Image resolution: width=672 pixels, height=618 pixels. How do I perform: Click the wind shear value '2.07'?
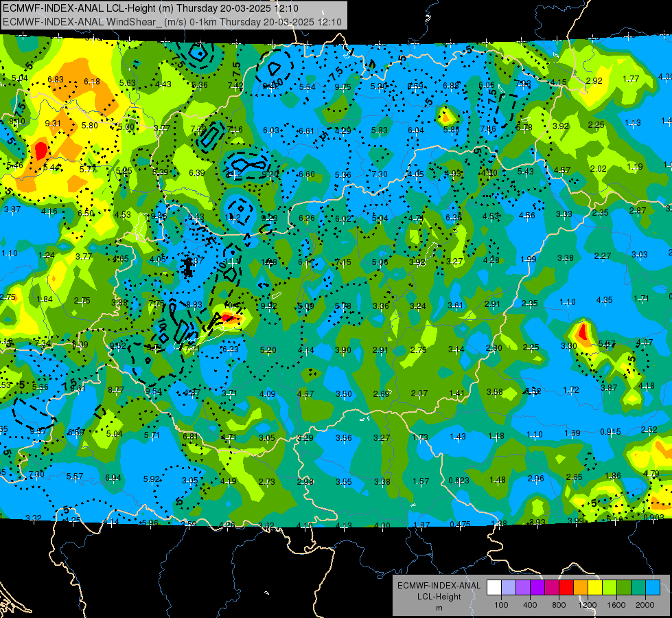coord(419,393)
